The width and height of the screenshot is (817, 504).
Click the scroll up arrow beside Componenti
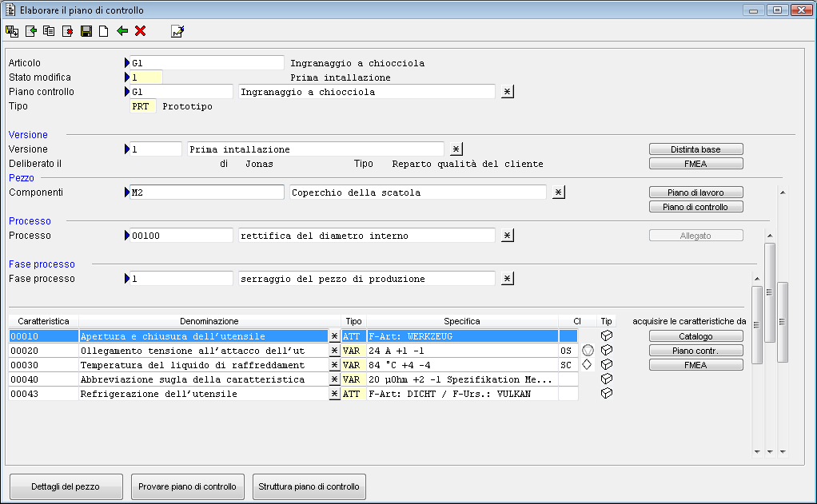point(783,192)
